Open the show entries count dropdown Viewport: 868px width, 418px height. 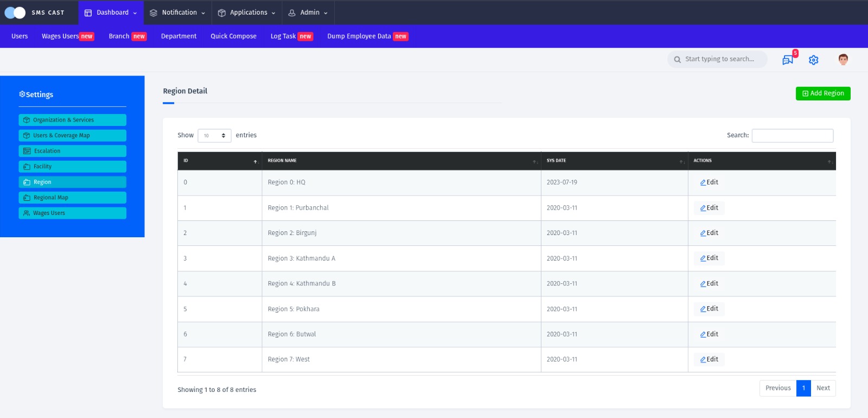[214, 136]
